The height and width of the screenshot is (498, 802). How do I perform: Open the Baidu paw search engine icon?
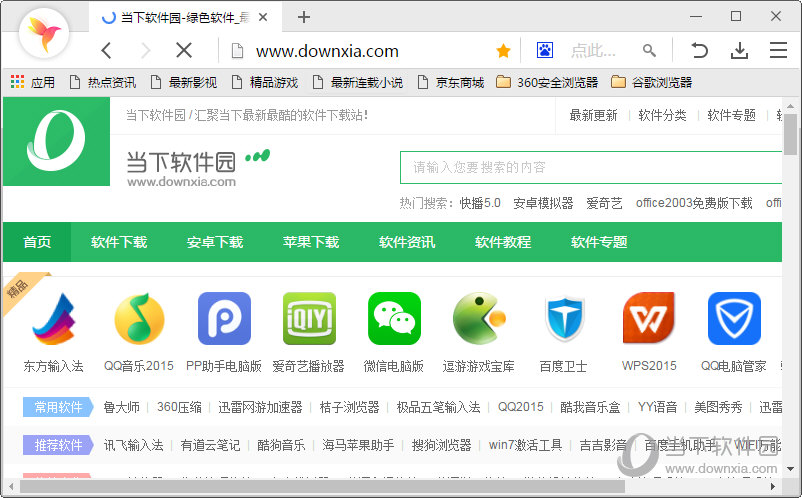click(x=545, y=50)
